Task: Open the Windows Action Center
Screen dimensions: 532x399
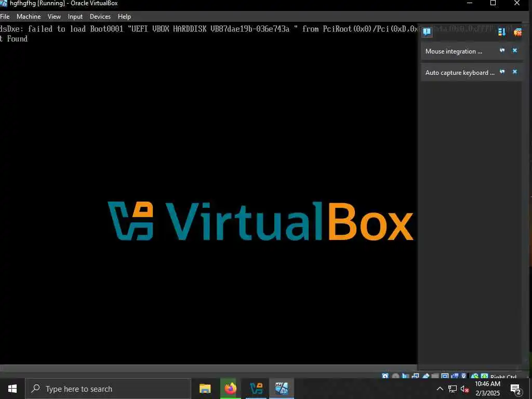Action: 516,389
